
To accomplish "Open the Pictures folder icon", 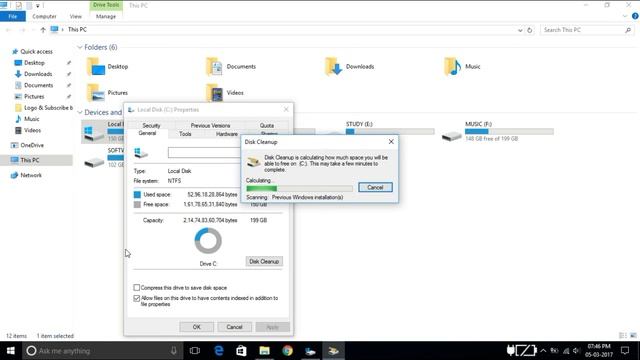I will point(96,93).
